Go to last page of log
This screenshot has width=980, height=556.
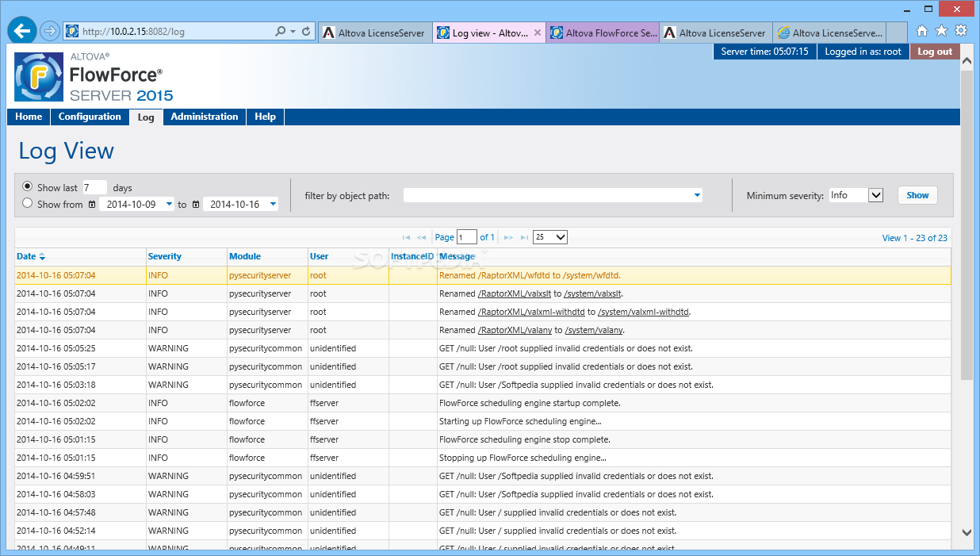[x=524, y=237]
